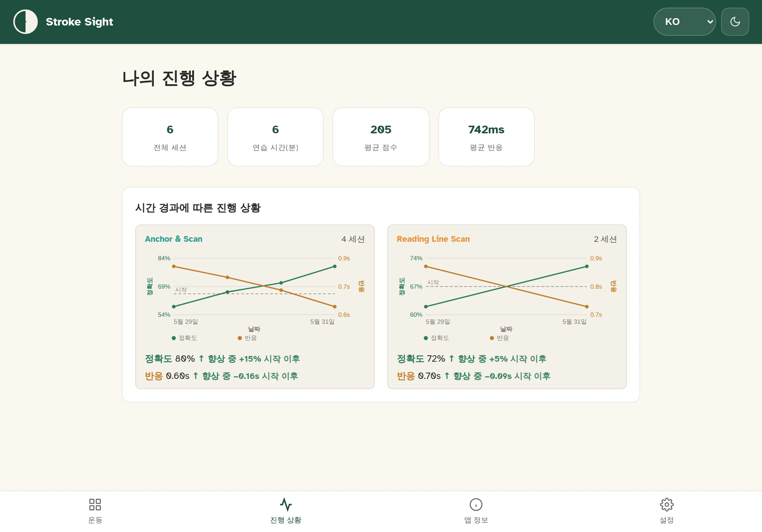The height and width of the screenshot is (532, 762).
Task: Click the 앱 정보 tab label
Action: (476, 520)
